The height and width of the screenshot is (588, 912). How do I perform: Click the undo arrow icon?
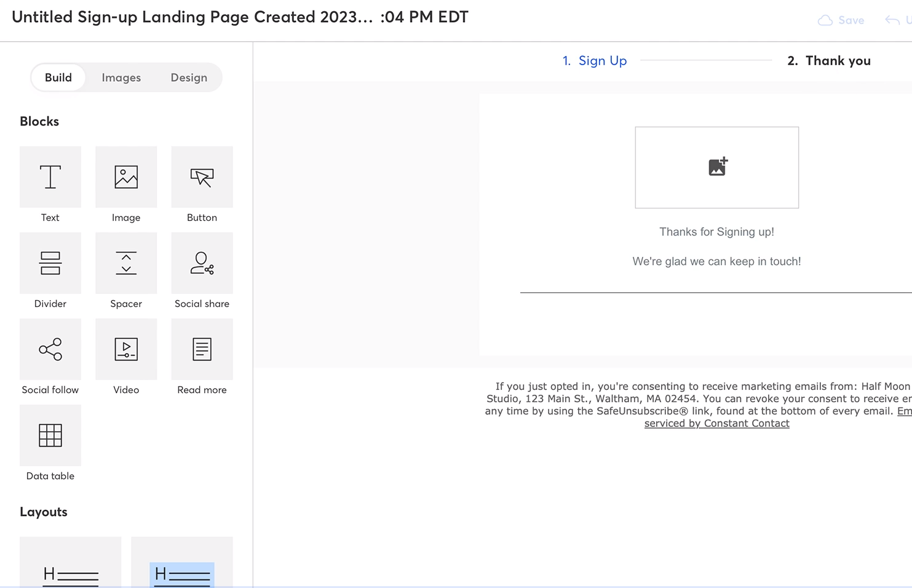point(892,20)
